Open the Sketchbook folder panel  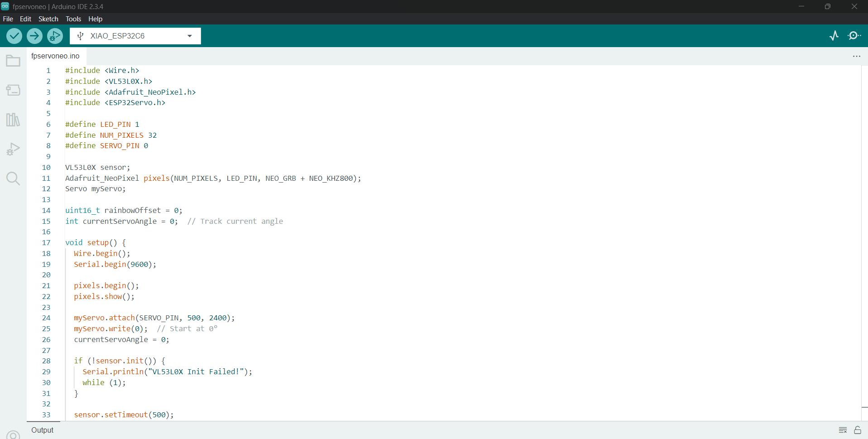coord(13,61)
